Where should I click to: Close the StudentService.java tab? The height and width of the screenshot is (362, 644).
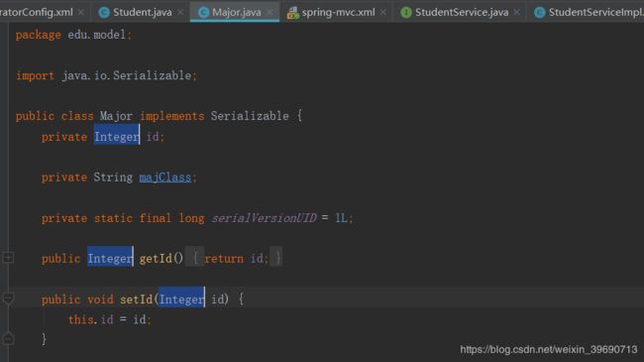(x=516, y=12)
